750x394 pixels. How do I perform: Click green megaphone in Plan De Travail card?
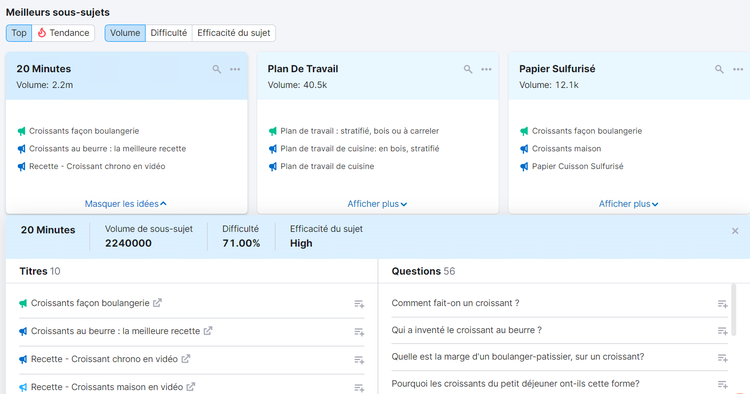pos(273,131)
